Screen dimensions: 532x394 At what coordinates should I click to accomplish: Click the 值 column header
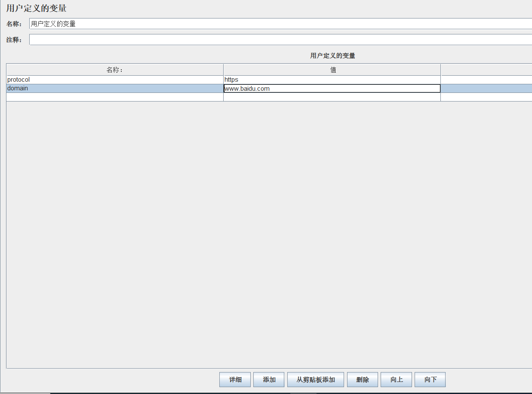[332, 70]
